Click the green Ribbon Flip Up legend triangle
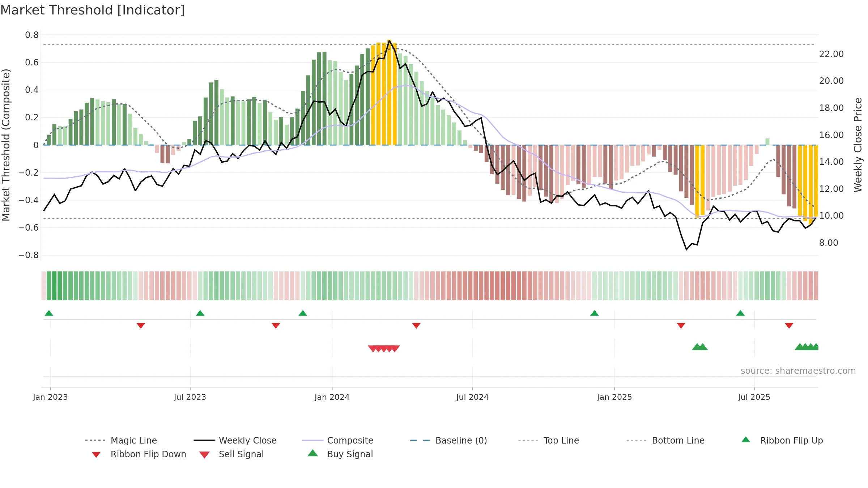 coord(746,440)
